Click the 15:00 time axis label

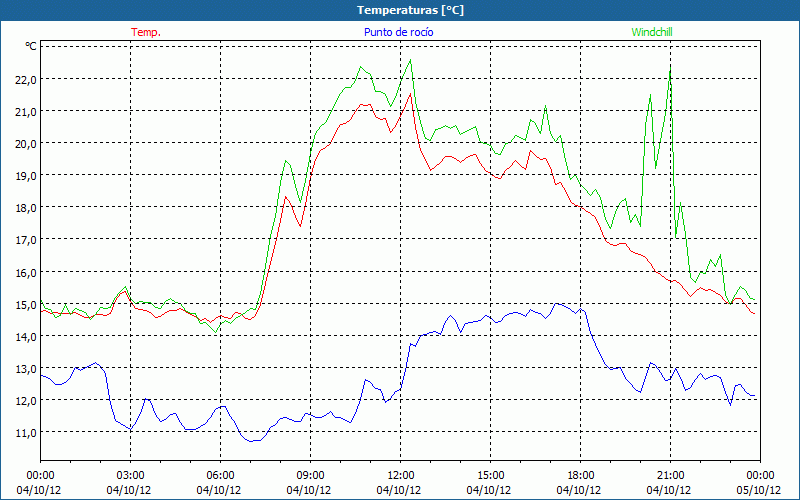[x=490, y=476]
